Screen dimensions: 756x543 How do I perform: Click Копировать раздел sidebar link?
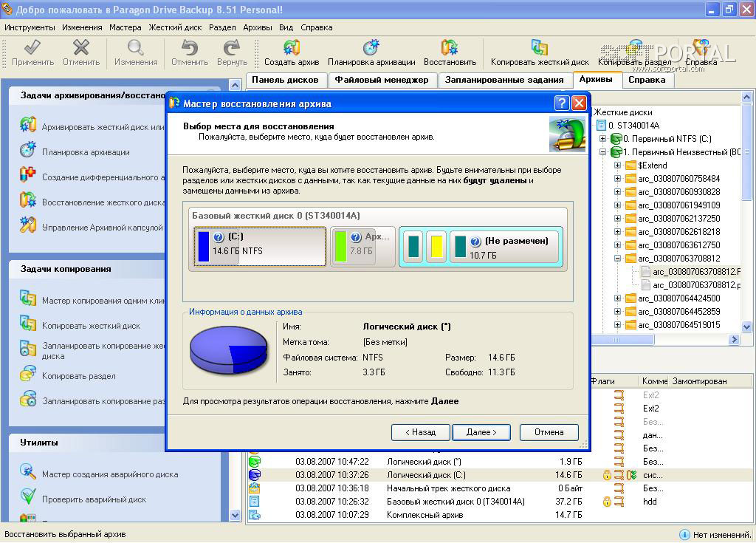78,376
